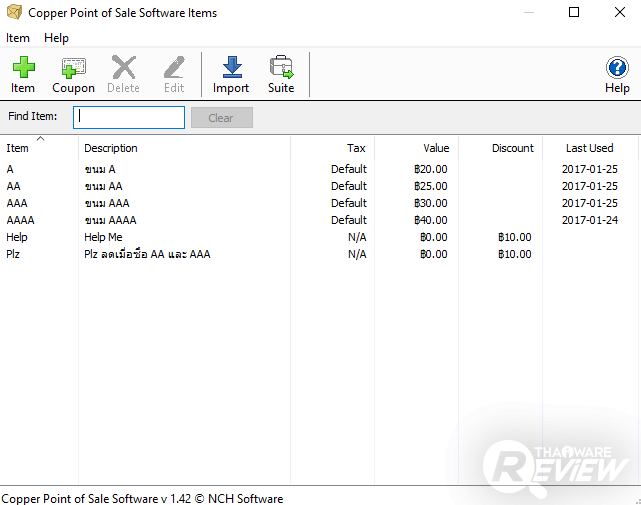Click description 'Plz ลดเมื่อซื้อ AA และ AAA'
This screenshot has height=505, width=641.
(147, 254)
